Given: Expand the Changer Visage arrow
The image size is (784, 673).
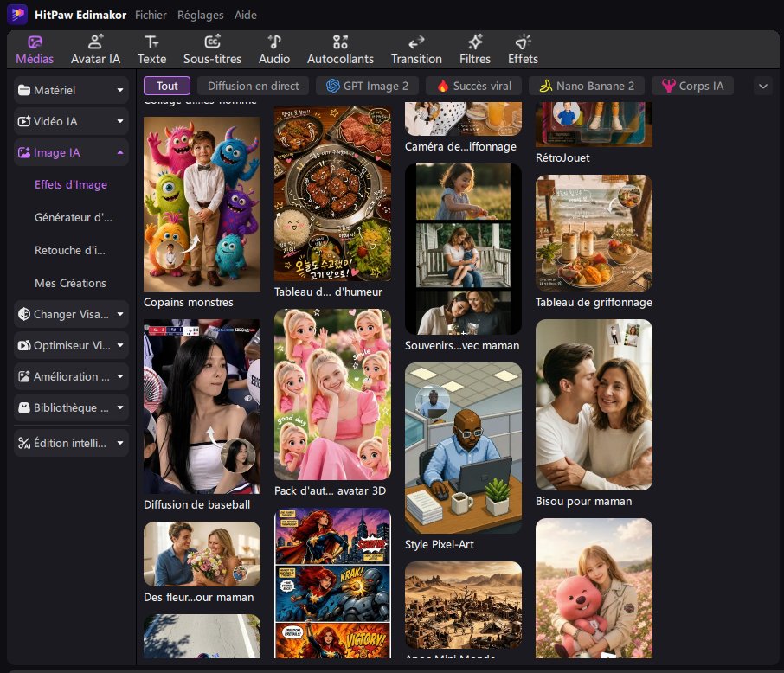Looking at the screenshot, I should [120, 314].
